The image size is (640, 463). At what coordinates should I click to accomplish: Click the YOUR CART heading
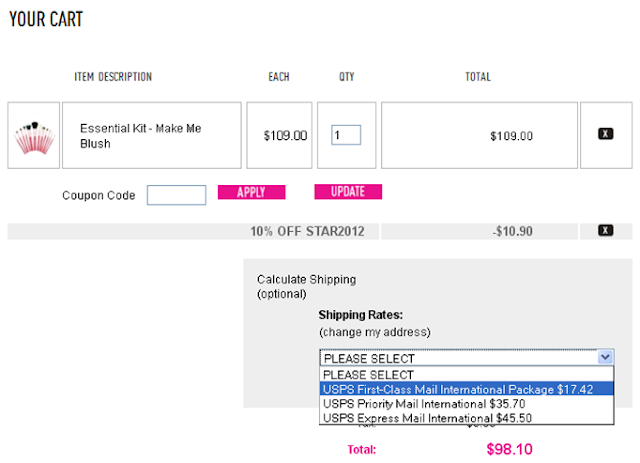pos(46,19)
